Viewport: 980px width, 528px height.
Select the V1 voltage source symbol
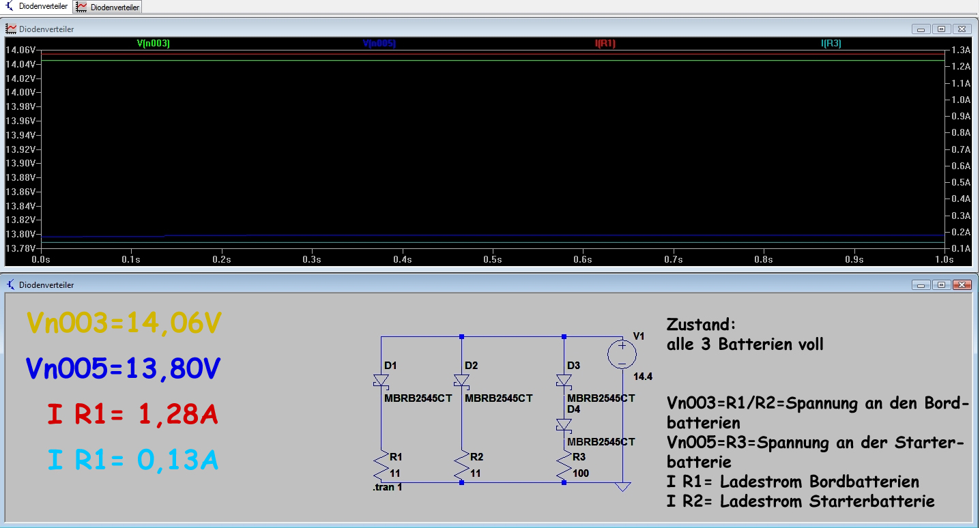622,355
